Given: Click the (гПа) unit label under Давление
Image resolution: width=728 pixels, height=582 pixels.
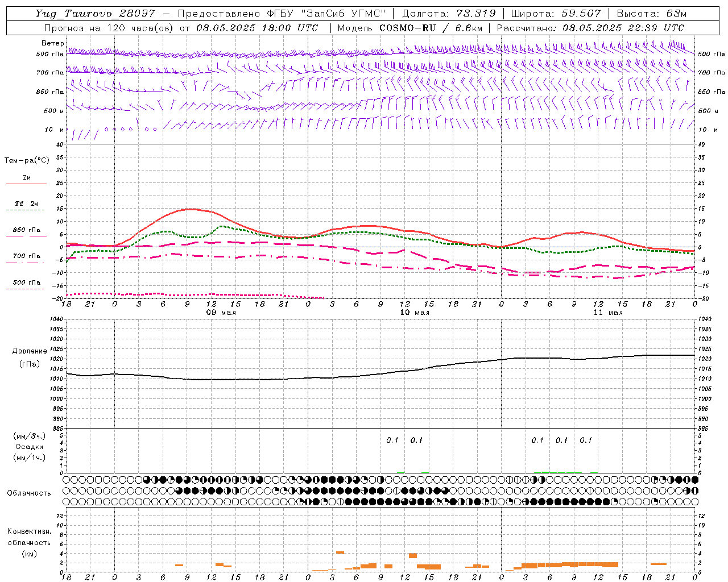Looking at the screenshot, I should [30, 364].
